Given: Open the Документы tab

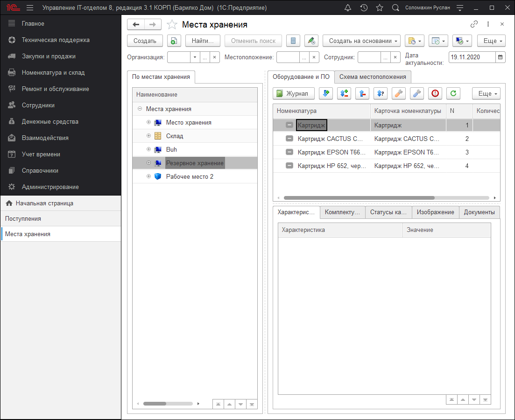Looking at the screenshot, I should point(479,212).
